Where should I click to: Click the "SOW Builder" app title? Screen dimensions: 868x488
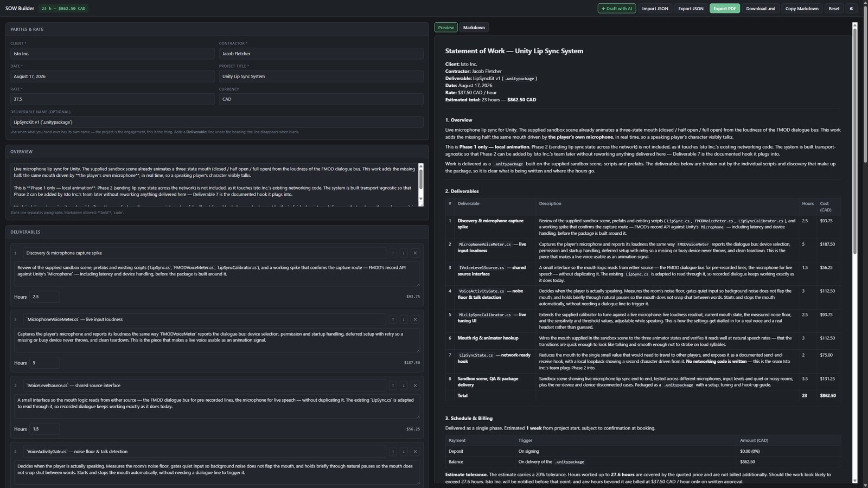tap(20, 9)
